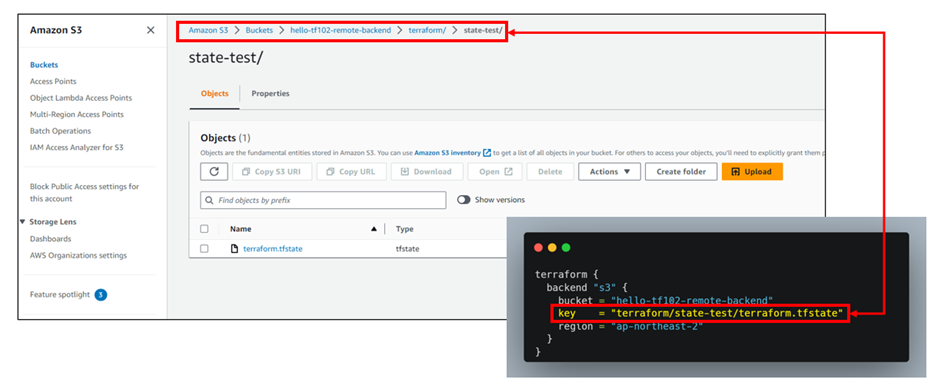
Task: Collapse the Storage Lens section
Action: pos(23,222)
